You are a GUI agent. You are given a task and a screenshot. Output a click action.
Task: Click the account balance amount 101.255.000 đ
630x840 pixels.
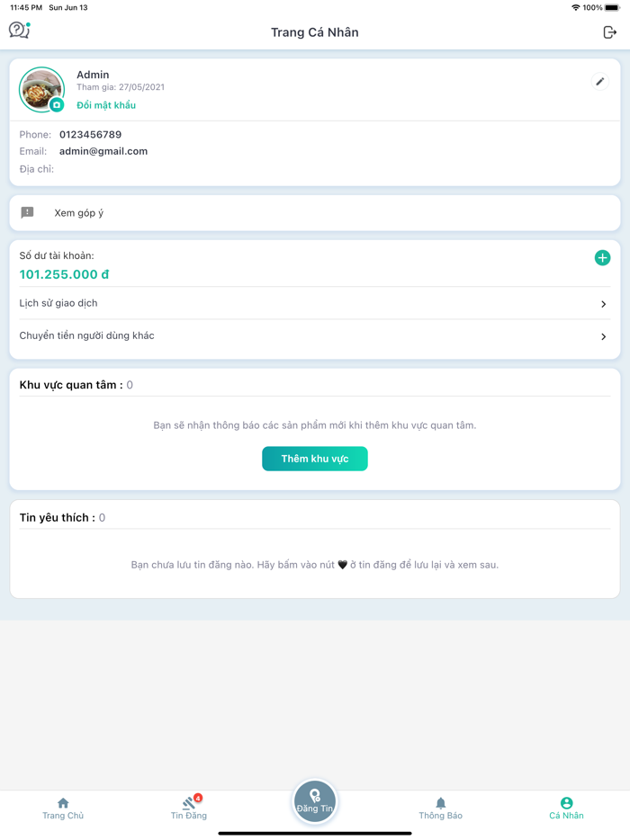pyautogui.click(x=64, y=274)
